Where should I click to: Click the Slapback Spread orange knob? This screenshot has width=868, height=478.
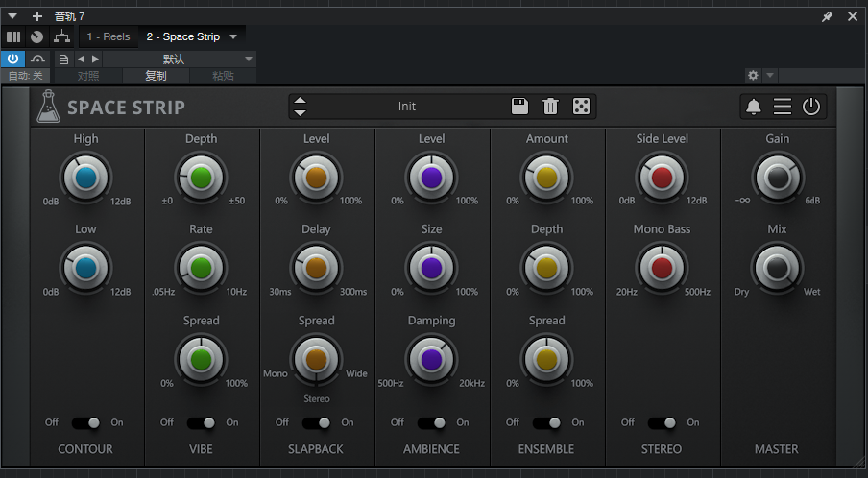(x=316, y=360)
